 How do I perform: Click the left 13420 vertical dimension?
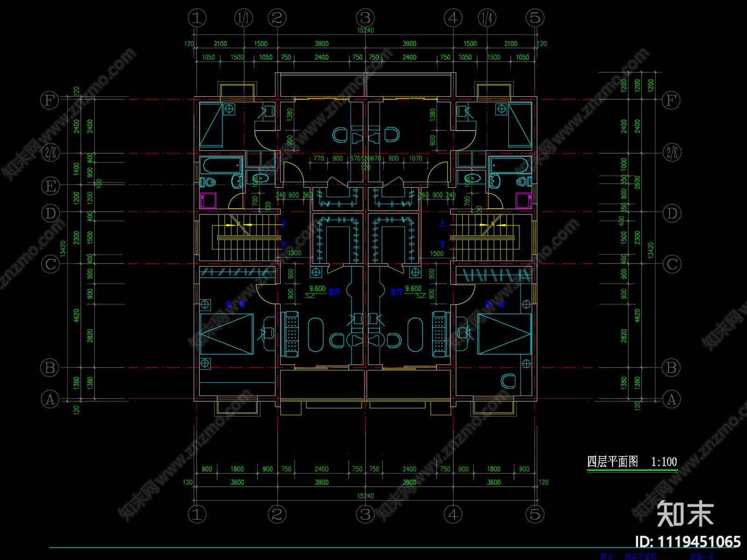click(x=63, y=248)
